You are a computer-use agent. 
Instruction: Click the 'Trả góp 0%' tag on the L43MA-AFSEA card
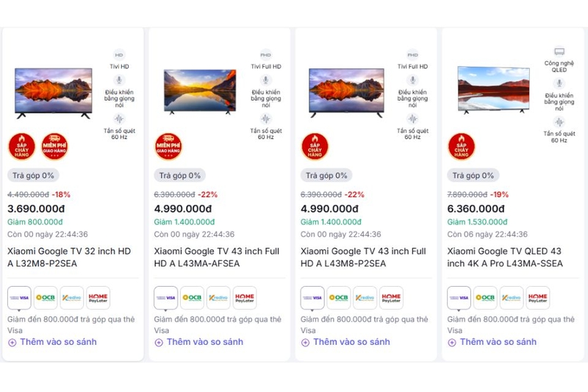point(180,176)
